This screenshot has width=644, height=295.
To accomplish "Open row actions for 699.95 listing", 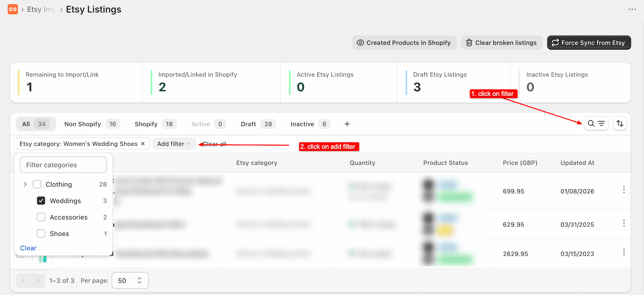I will [x=624, y=190].
